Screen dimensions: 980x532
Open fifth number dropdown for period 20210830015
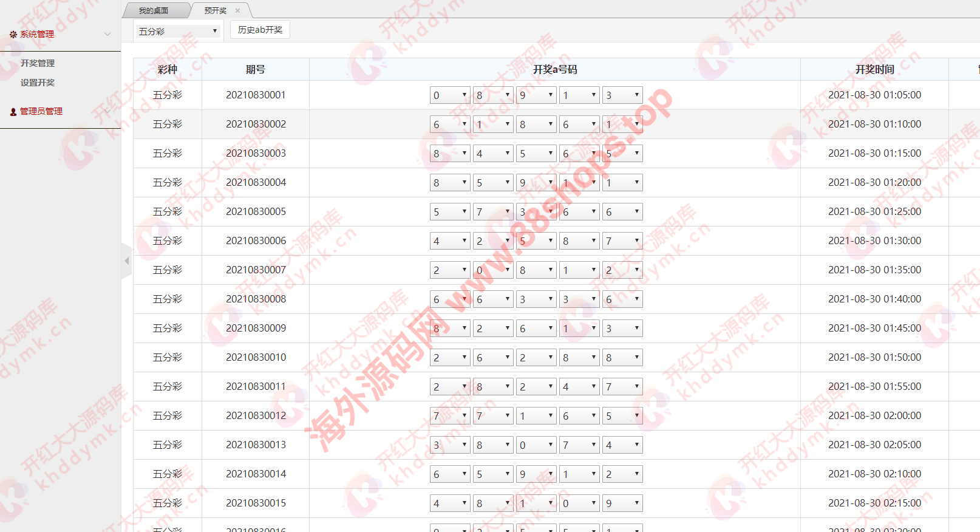click(622, 503)
